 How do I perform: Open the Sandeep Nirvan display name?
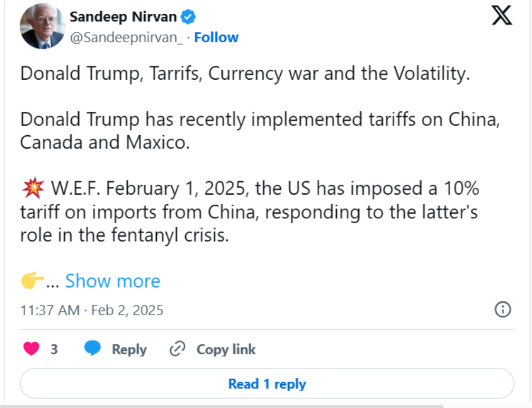(123, 17)
